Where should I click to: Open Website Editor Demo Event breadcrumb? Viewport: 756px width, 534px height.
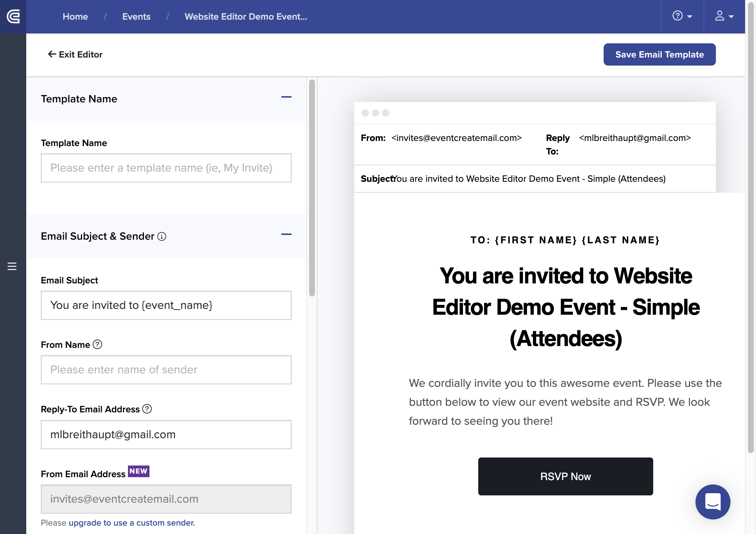tap(246, 16)
